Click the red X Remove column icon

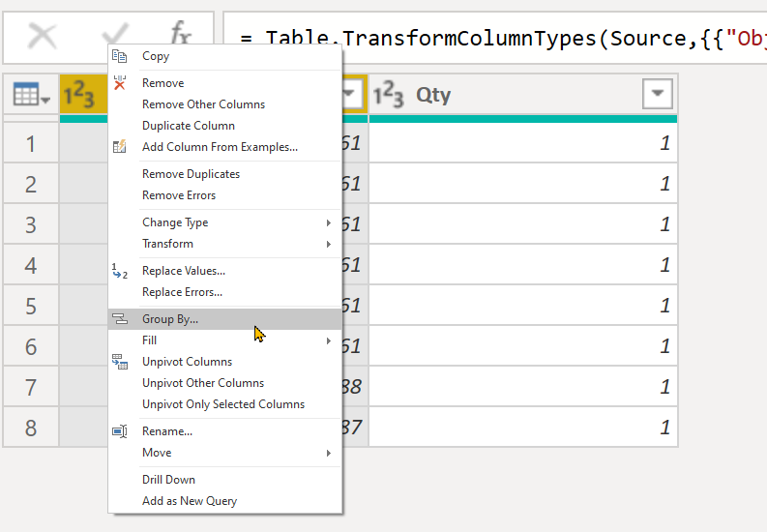119,82
